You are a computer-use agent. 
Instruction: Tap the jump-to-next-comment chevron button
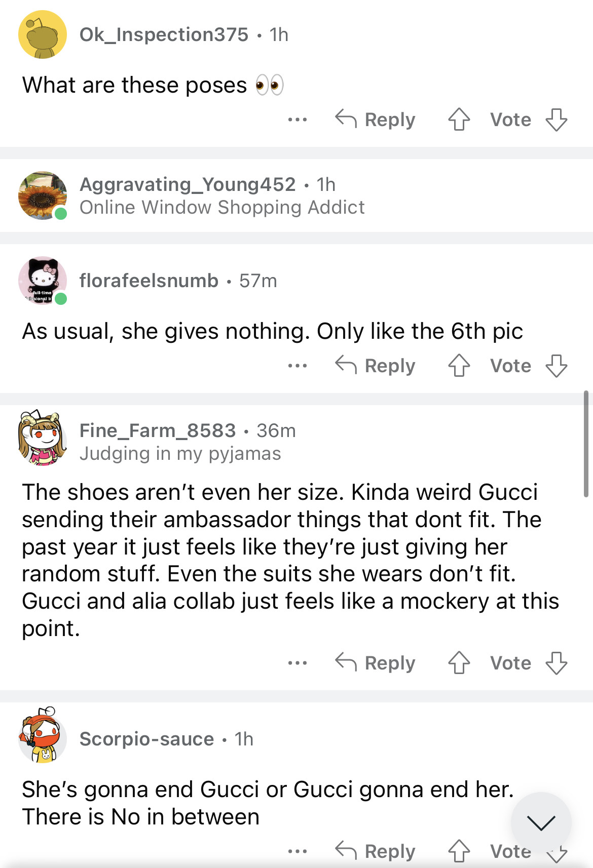pos(541,822)
